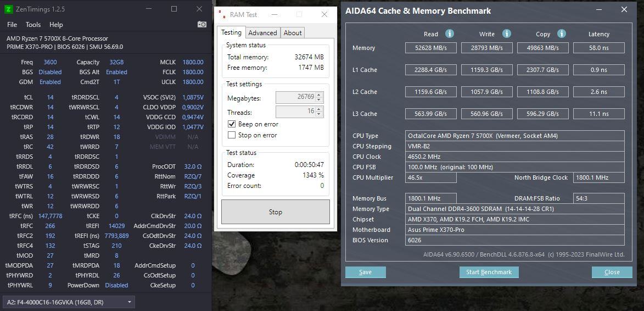Click Memory Type Dual Channel DDR4-3600 field
Image resolution: width=644 pixels, height=311 pixels.
point(515,209)
